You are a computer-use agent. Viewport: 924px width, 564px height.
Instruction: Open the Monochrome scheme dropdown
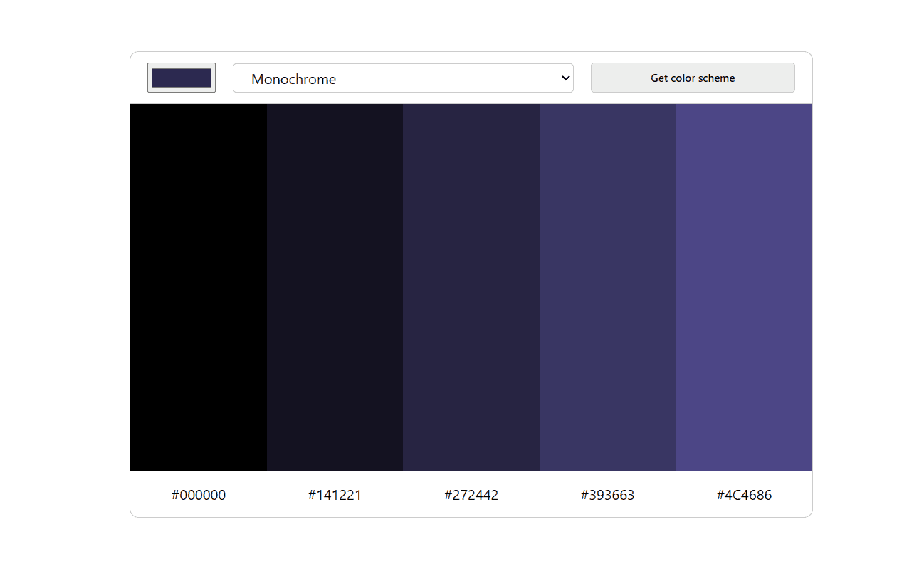403,78
